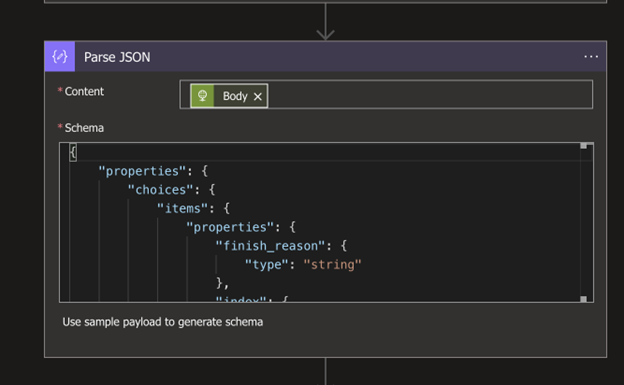Click the Schema editor vertical scrollbar
The width and height of the screenshot is (624, 385).
[x=583, y=222]
